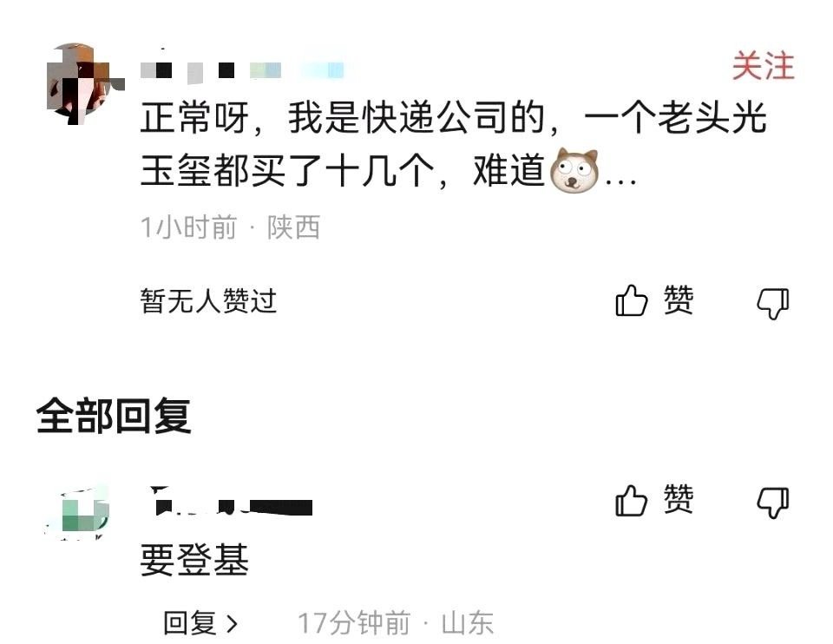Tap the '暂无人赞过' likes text
This screenshot has height=644, width=833.
point(209,301)
